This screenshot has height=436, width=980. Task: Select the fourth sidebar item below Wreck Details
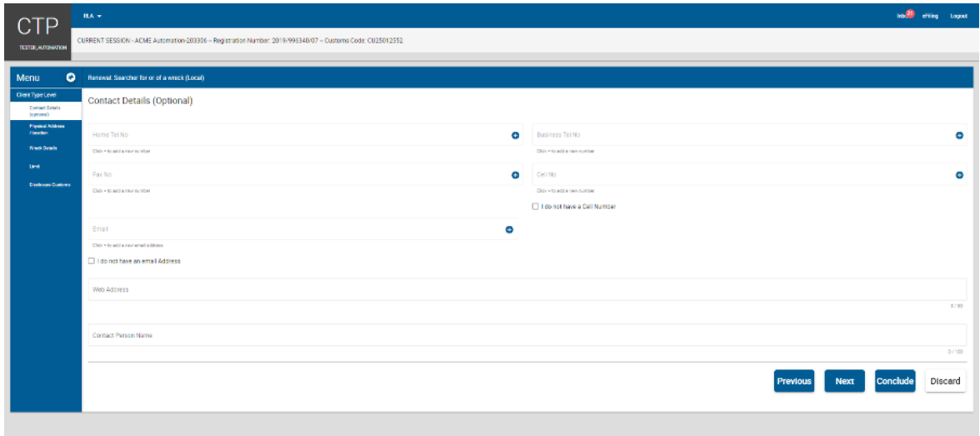(35, 167)
